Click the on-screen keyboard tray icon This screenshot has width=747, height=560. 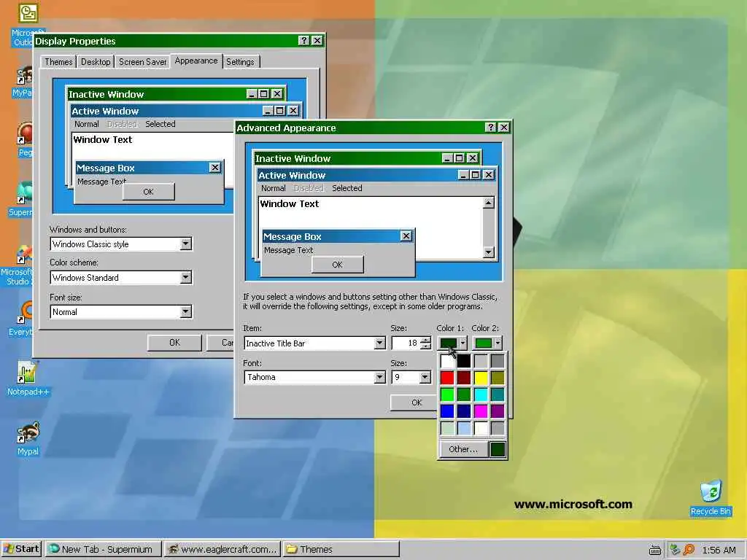(655, 550)
